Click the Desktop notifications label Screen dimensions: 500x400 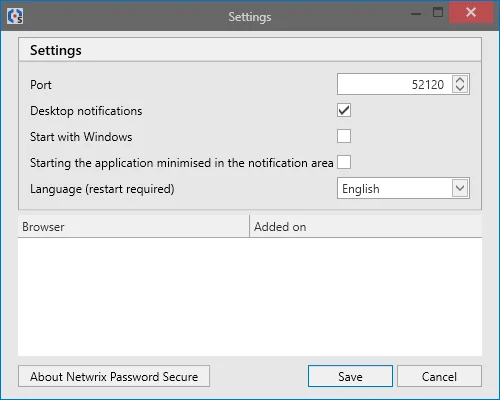[x=86, y=111]
